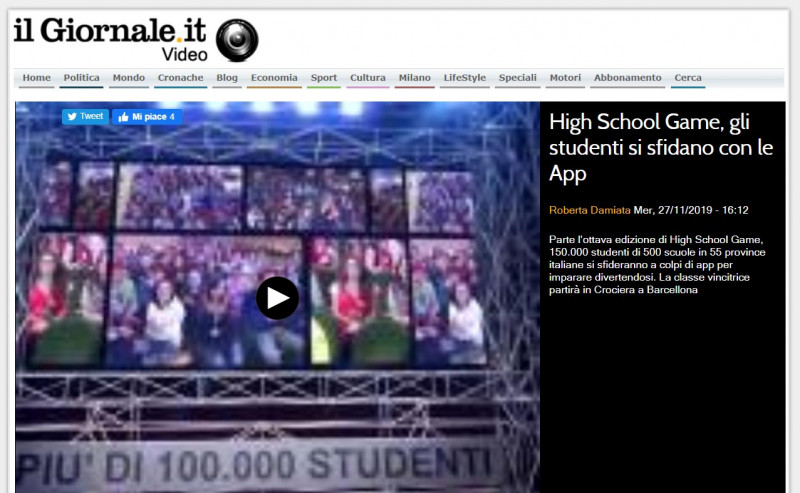Navigate to Cronache
This screenshot has width=800, height=493.
point(181,78)
